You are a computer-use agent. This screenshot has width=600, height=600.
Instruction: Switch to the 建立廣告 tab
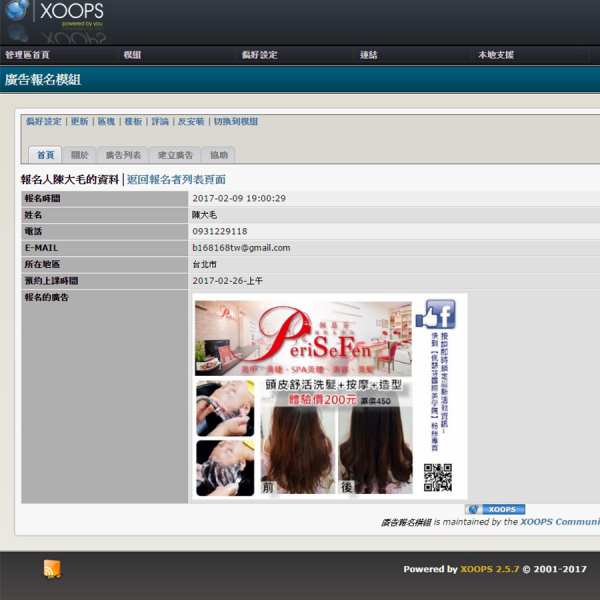[x=175, y=155]
